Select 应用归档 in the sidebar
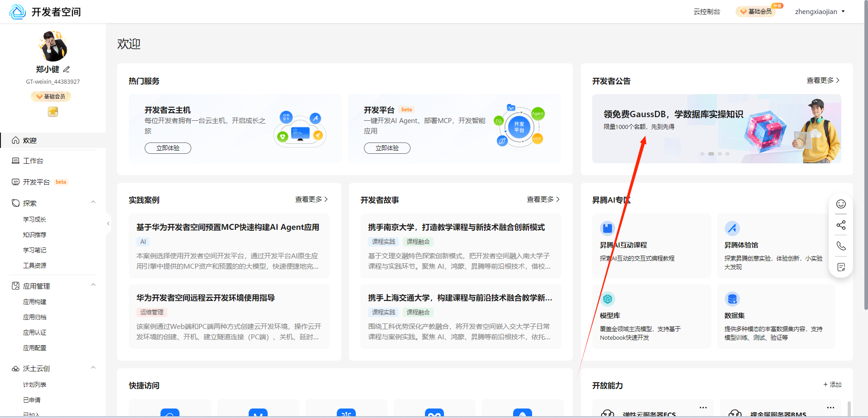868x418 pixels. point(35,317)
